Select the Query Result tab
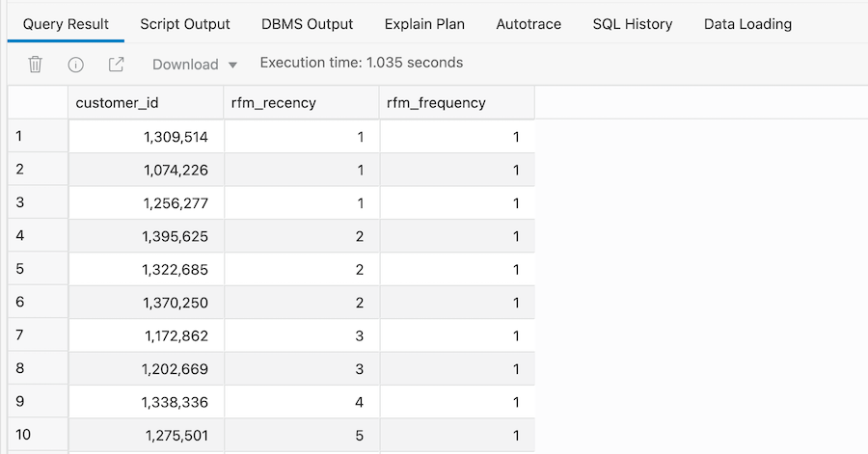 tap(66, 24)
